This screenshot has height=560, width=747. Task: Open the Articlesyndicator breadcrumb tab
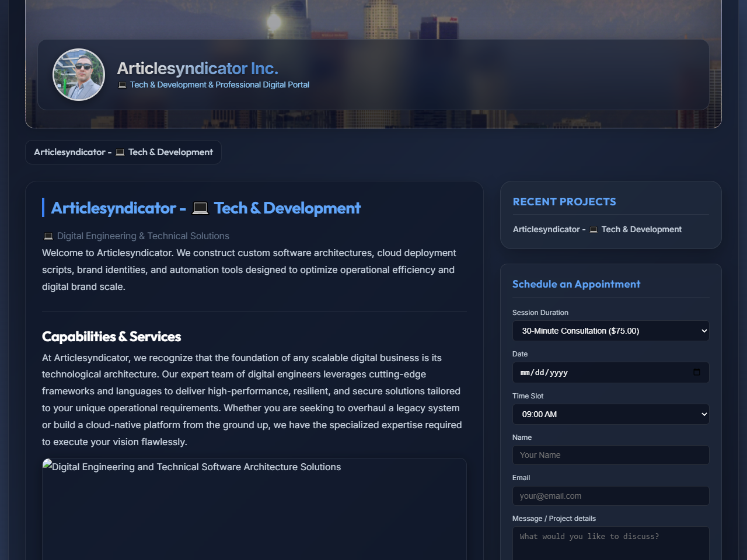(x=123, y=152)
